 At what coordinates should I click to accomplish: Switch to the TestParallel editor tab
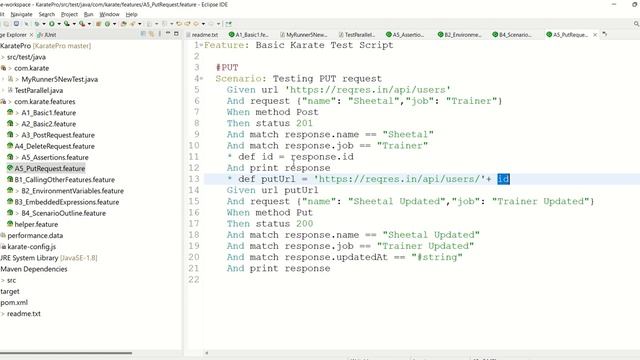(356, 35)
